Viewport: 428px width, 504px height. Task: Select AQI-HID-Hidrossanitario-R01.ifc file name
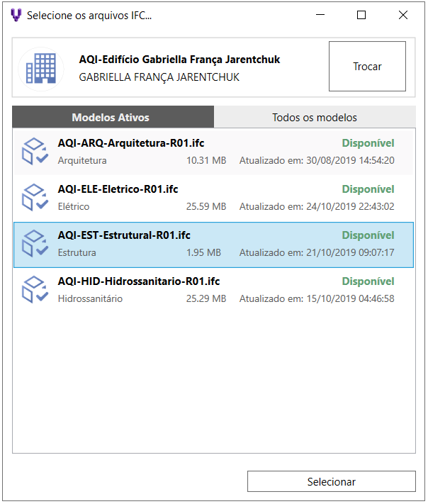tap(139, 281)
